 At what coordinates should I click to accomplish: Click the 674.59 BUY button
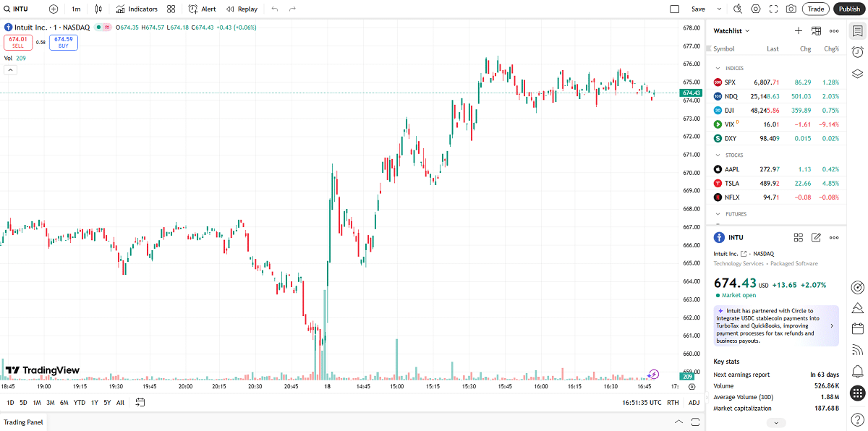point(63,42)
